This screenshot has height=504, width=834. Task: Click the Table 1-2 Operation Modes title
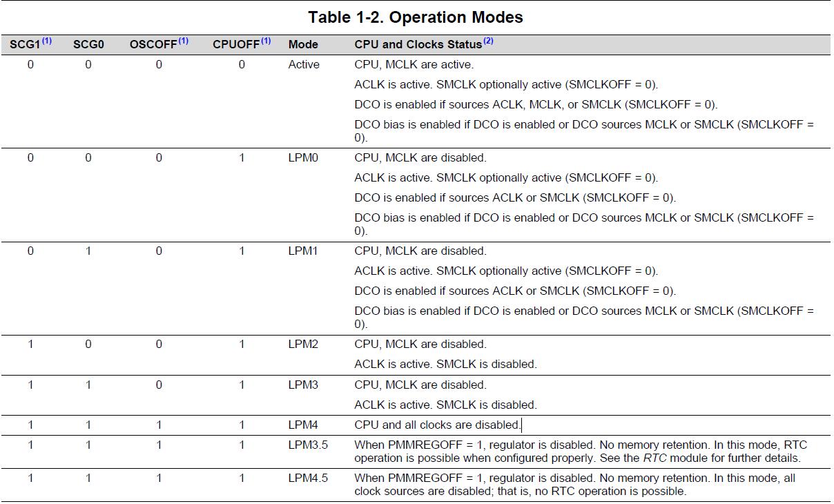tap(416, 17)
